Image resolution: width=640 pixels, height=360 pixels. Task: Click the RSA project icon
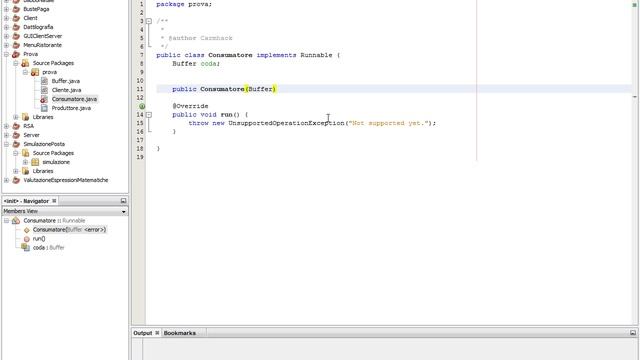[16, 126]
